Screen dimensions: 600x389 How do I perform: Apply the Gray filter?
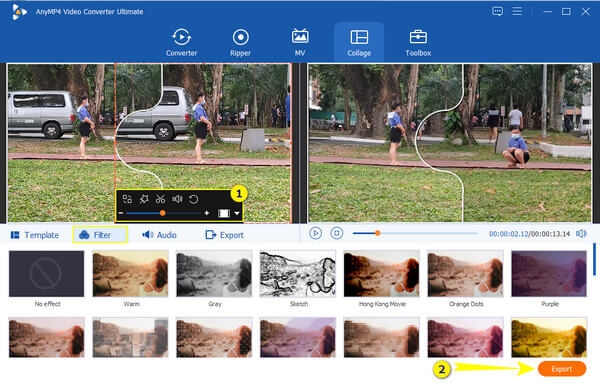pyautogui.click(x=214, y=274)
